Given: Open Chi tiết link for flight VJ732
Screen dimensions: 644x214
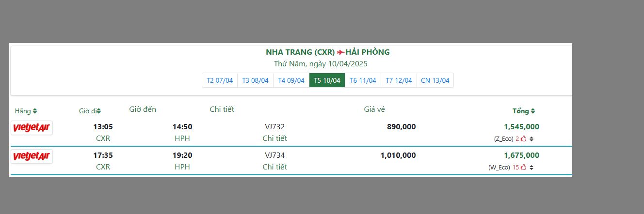Looking at the screenshot, I should coord(274,138).
